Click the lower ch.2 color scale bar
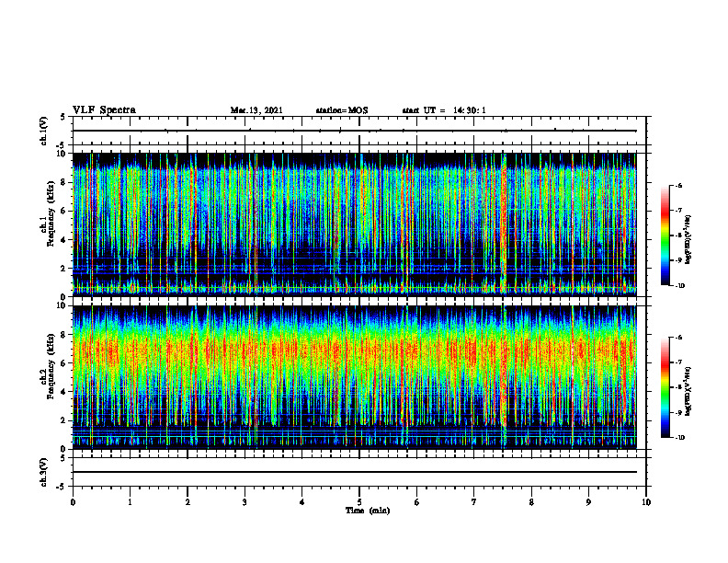Screen dimensions: 728x563 tap(665, 387)
